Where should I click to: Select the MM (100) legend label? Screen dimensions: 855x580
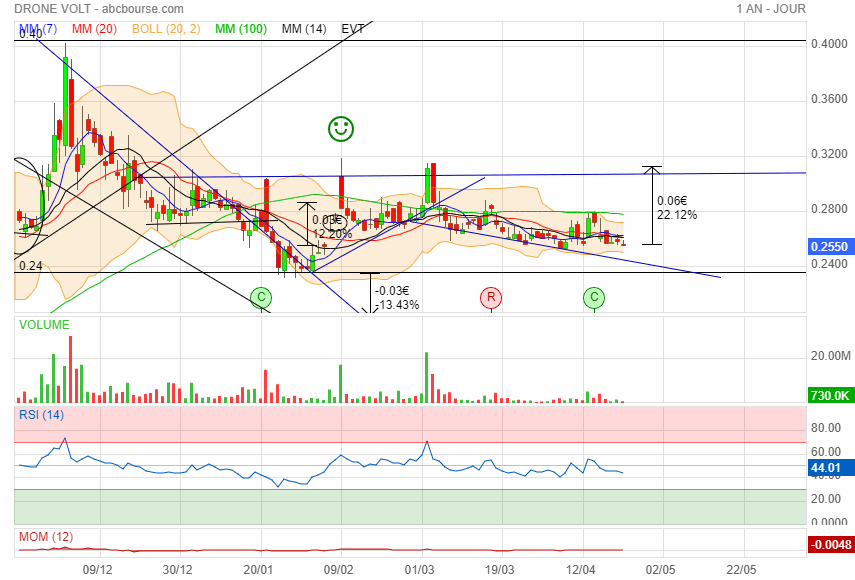click(240, 29)
